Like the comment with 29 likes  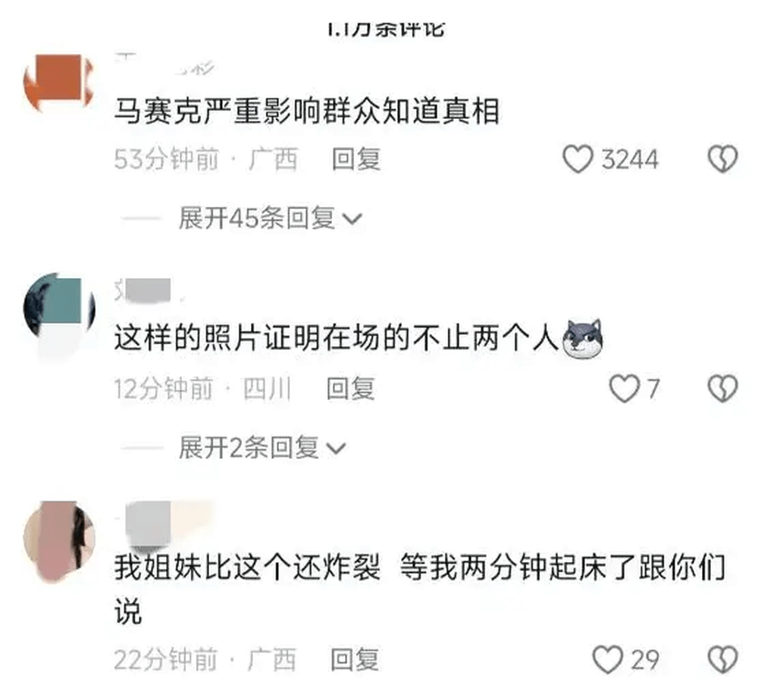[608, 659]
